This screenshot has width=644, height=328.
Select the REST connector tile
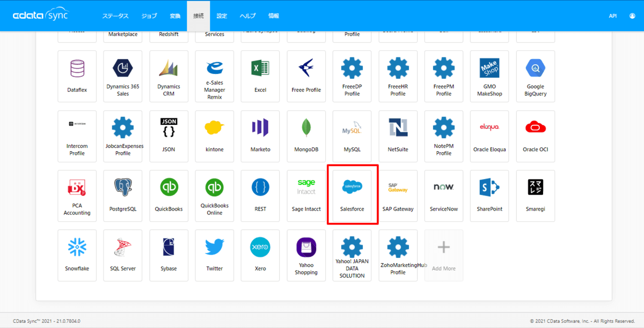[x=260, y=196]
